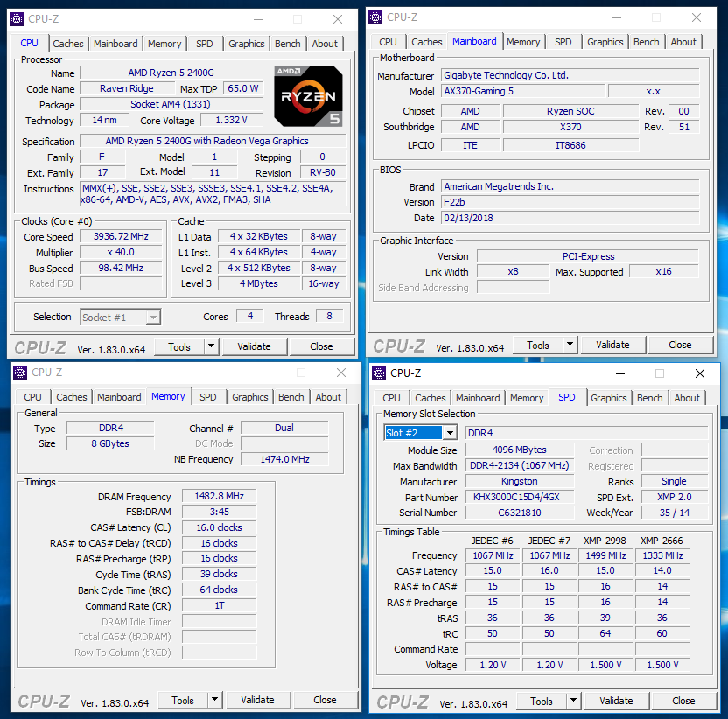Click Tools button in Mainboard window
Image resolution: width=728 pixels, height=719 pixels.
click(x=538, y=345)
